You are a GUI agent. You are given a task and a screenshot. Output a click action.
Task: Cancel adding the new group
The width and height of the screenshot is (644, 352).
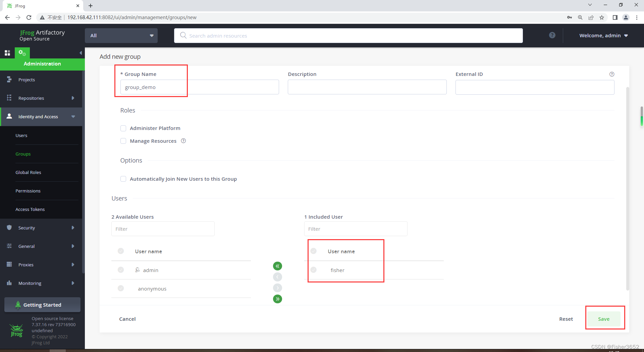(x=127, y=319)
